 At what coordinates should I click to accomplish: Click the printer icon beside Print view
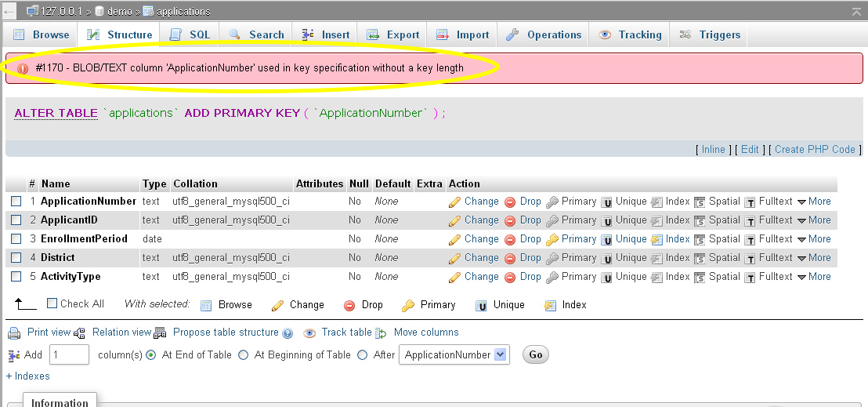(14, 333)
